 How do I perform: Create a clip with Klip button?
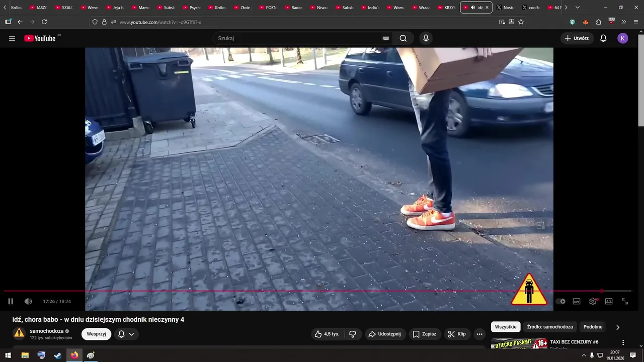pos(457,334)
